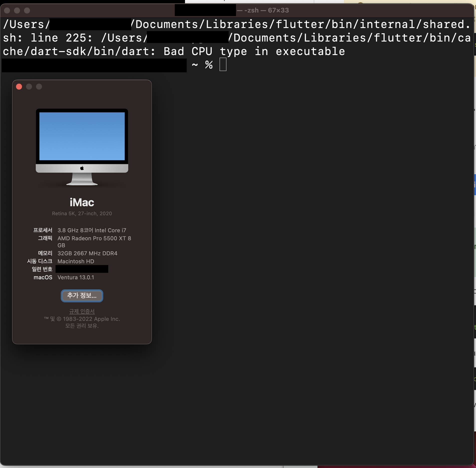This screenshot has height=468, width=476.
Task: Click the Apple copyright text '1983-2022 Apple Inc.'
Action: click(x=91, y=319)
